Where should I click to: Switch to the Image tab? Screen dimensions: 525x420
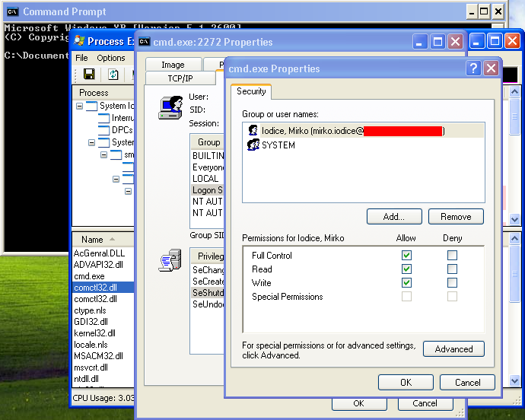pyautogui.click(x=173, y=65)
